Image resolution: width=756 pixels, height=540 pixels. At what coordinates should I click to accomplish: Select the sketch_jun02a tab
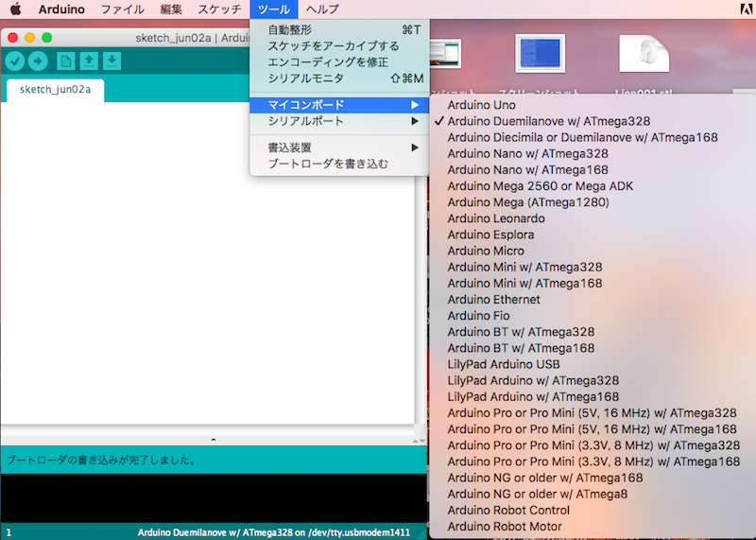tap(55, 90)
